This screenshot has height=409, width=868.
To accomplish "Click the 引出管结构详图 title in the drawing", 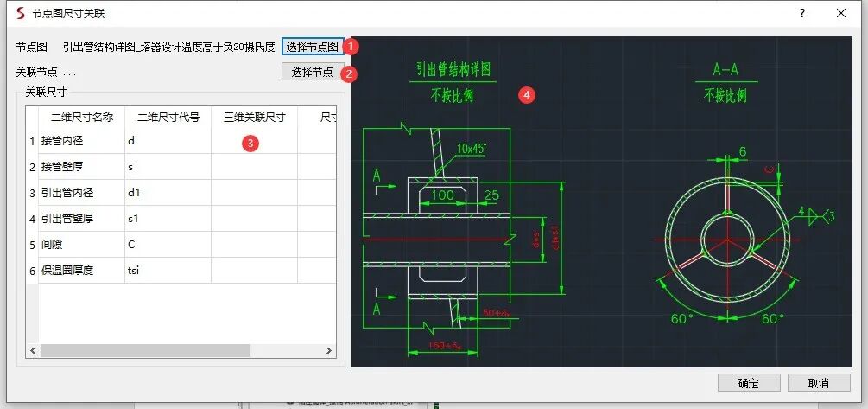I will pos(453,69).
